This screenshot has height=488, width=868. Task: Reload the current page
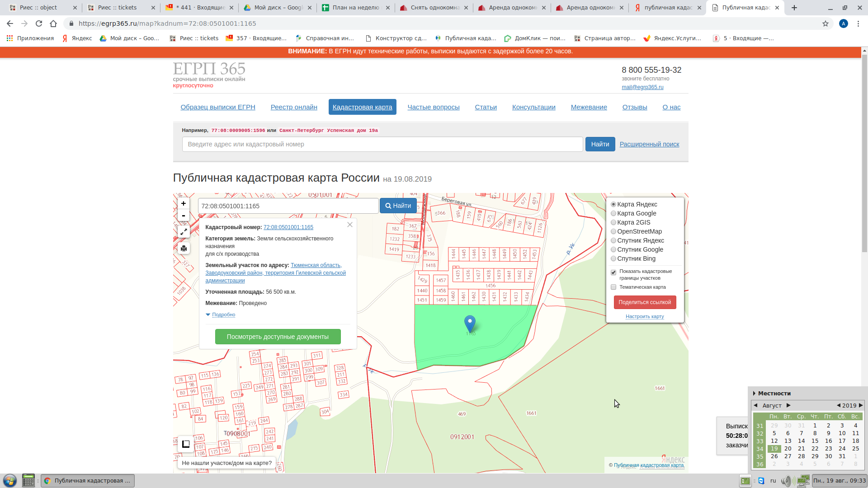[39, 23]
